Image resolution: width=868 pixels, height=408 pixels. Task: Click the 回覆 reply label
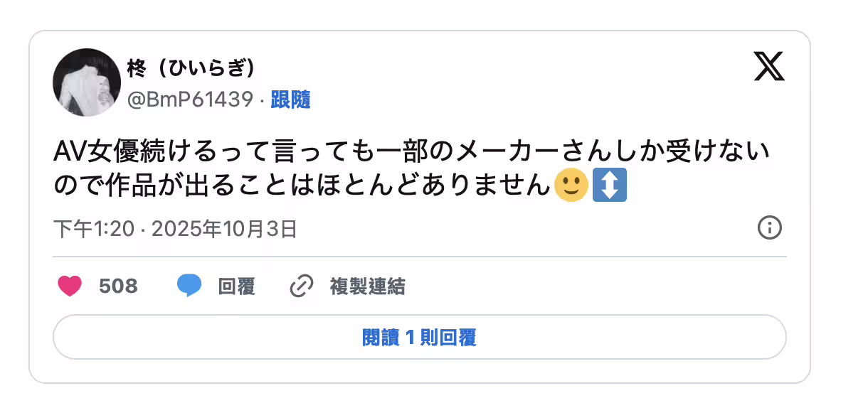236,286
